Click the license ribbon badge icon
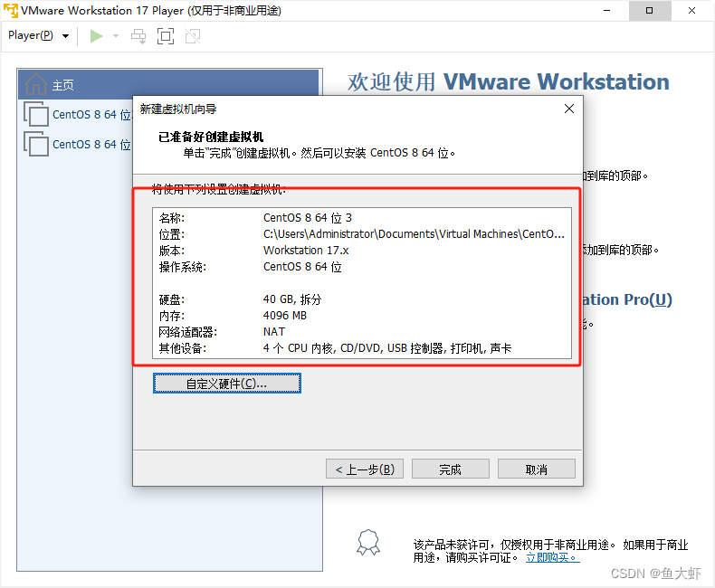Image resolution: width=715 pixels, height=588 pixels. pyautogui.click(x=368, y=543)
